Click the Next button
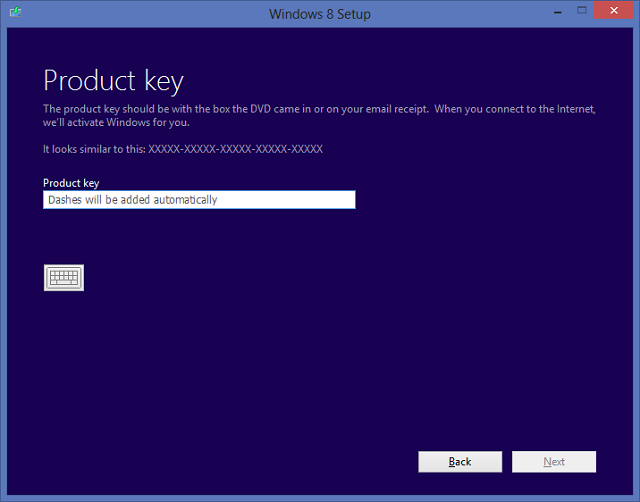The width and height of the screenshot is (640, 502). pyautogui.click(x=554, y=462)
